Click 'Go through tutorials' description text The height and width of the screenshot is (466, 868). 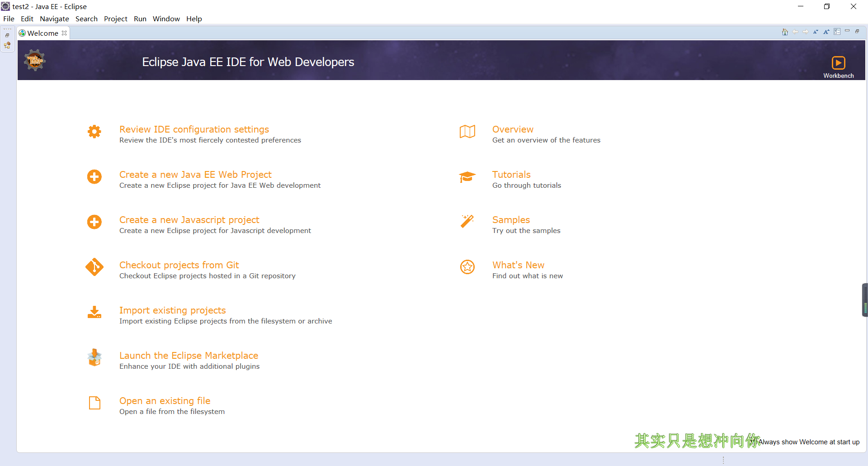pos(527,185)
